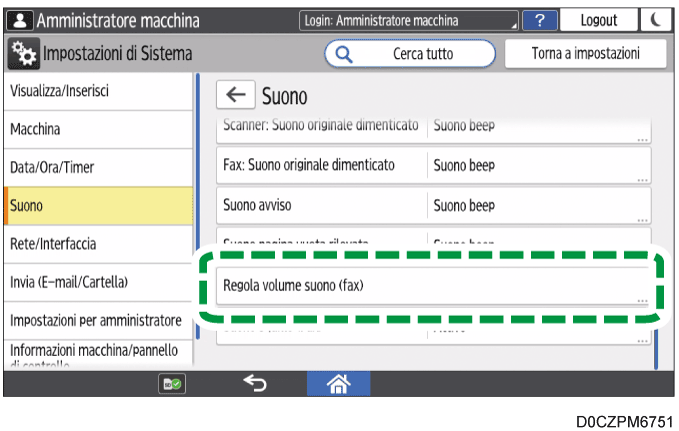
Task: Select Visualizza/Inserisci in the sidebar
Action: (x=96, y=91)
